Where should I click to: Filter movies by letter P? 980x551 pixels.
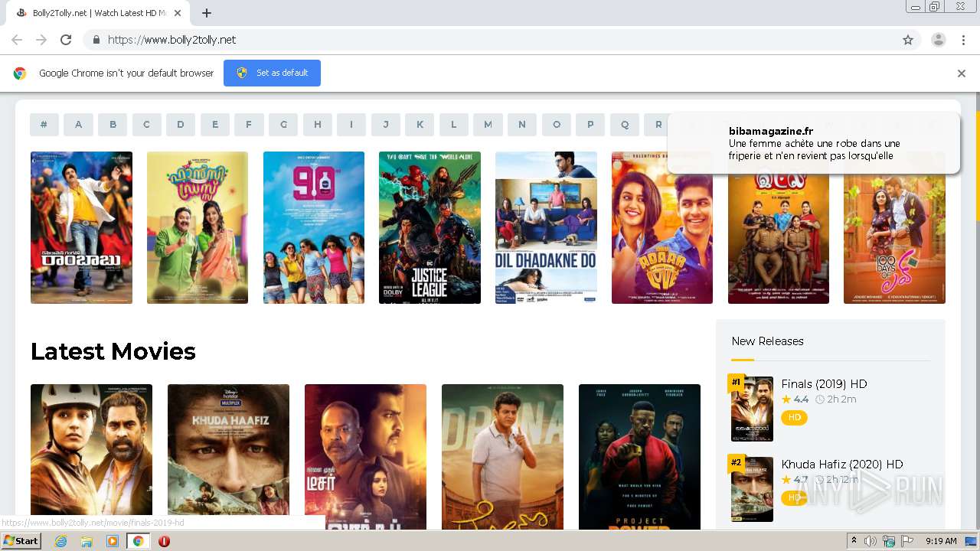tap(590, 125)
